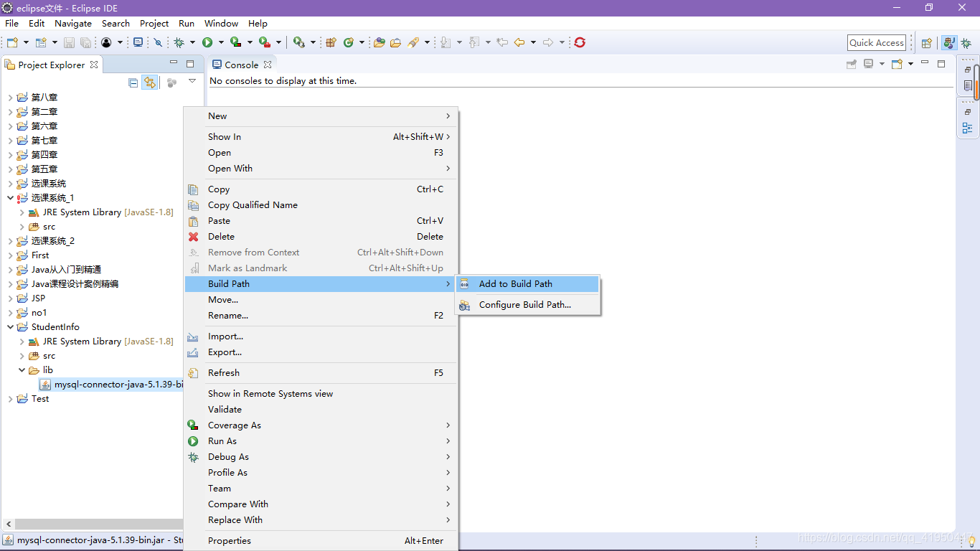Toggle Link with Editor in Project Explorer
Image resolution: width=980 pixels, height=551 pixels.
(x=150, y=82)
